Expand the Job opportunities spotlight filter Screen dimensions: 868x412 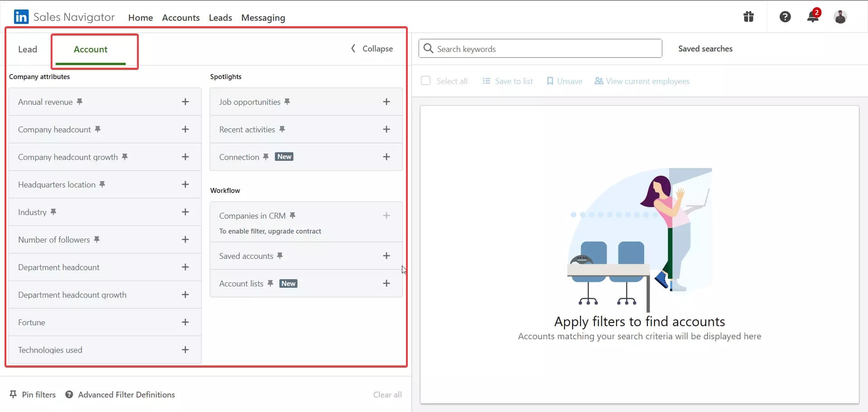pos(386,102)
